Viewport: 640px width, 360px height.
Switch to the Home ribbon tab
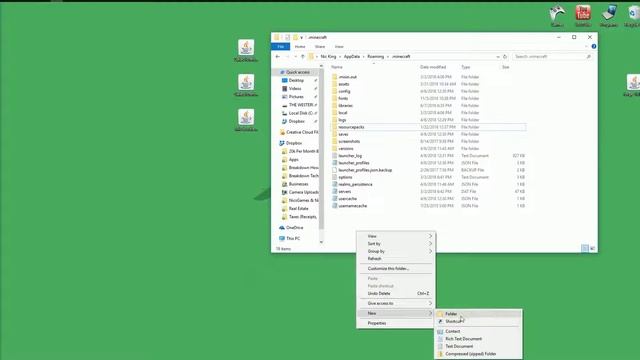300,47
